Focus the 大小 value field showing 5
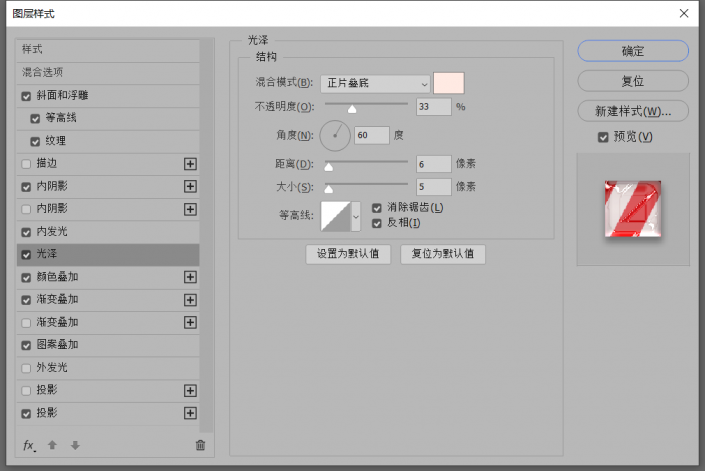Image resolution: width=705 pixels, height=471 pixels. (x=433, y=187)
